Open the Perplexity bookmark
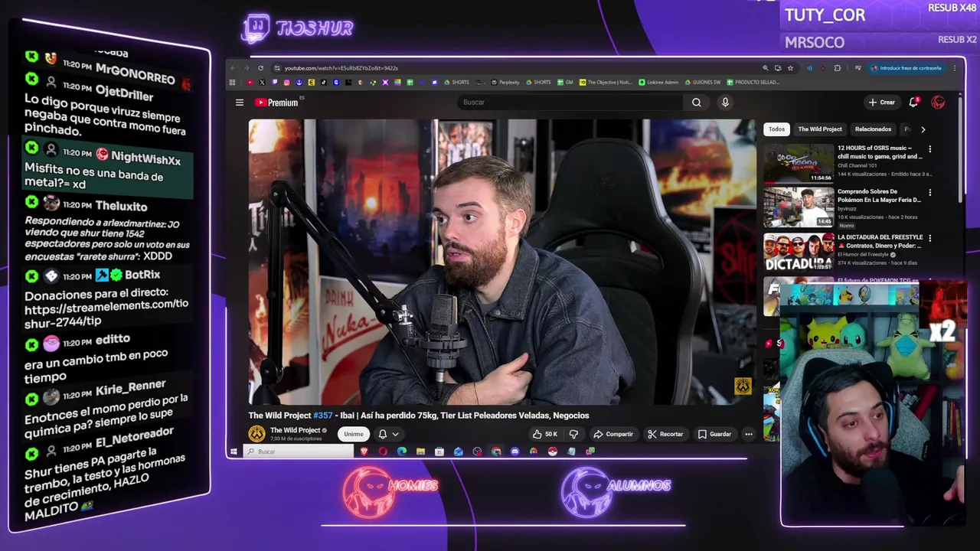 [505, 83]
